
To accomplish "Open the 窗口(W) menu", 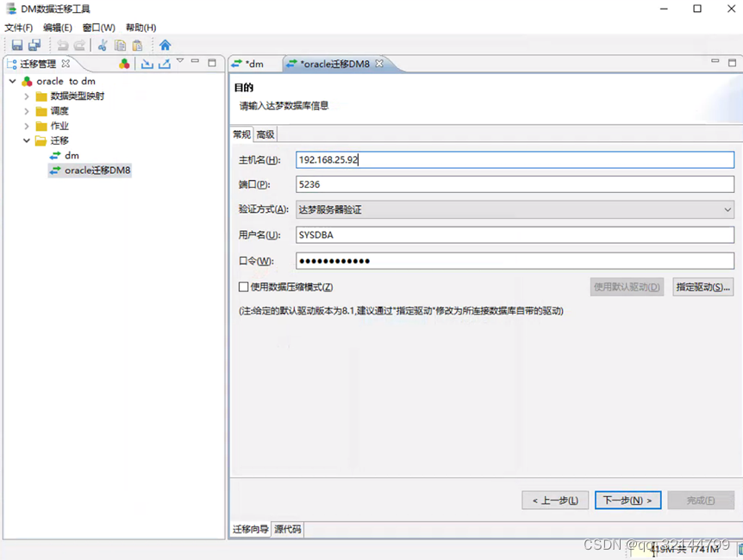I will [x=98, y=28].
